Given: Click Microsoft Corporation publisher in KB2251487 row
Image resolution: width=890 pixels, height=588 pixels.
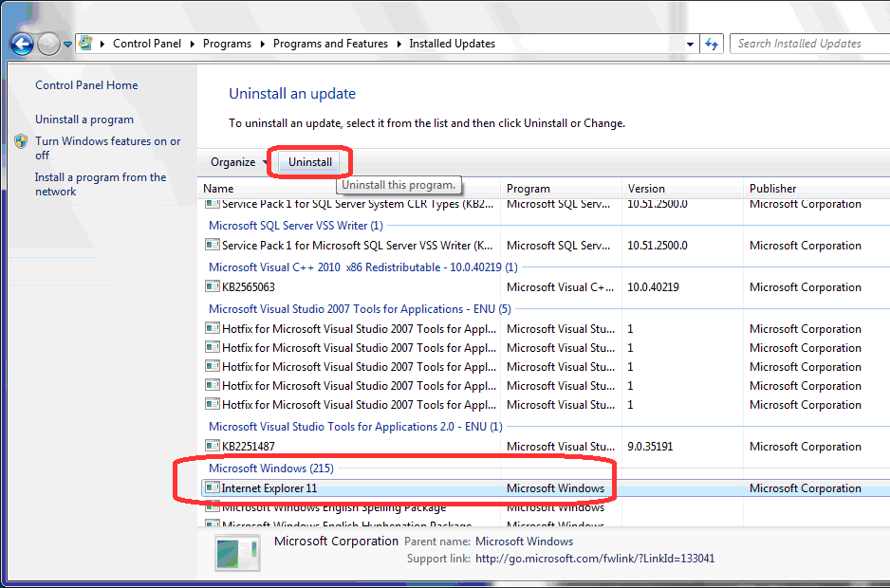Looking at the screenshot, I should pos(805,447).
